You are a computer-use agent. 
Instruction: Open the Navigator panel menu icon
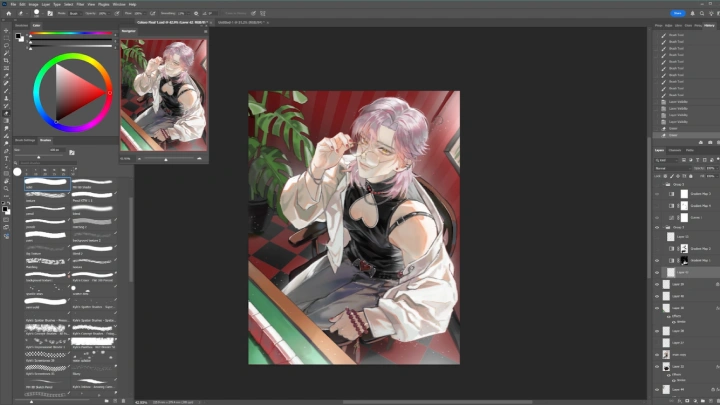point(205,31)
